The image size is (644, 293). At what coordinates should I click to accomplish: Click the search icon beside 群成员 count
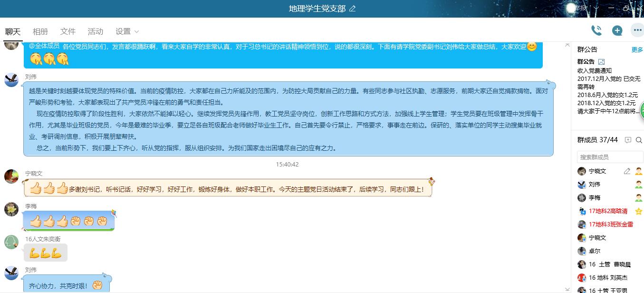pos(639,140)
